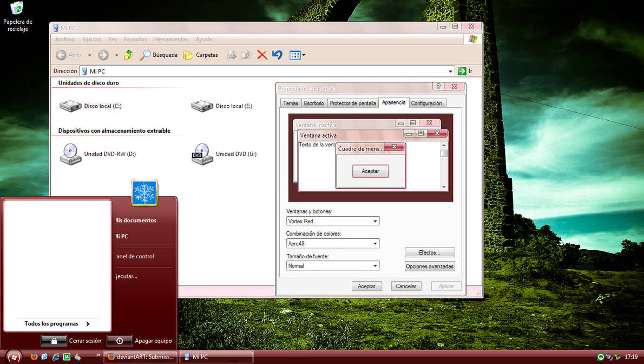Click the Windows Start orb
The image size is (644, 364).
pyautogui.click(x=14, y=356)
